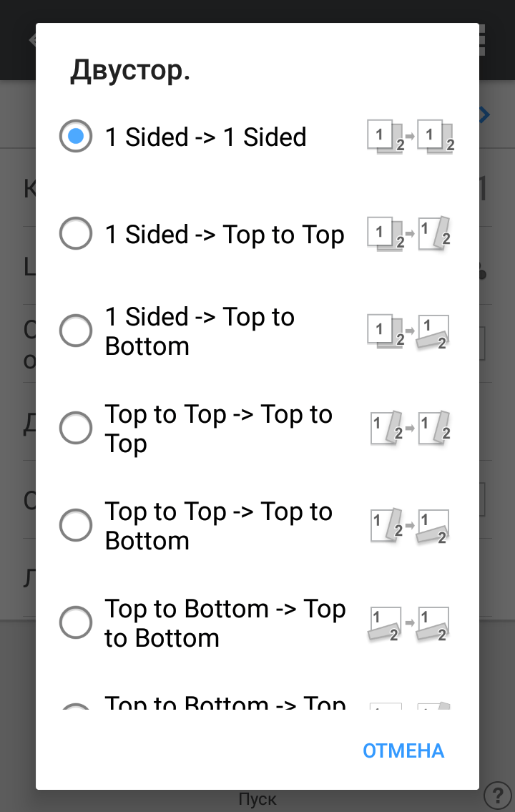Screen dimensions: 515x812
Task: Click the 'Top to Top -> Top to Bottom' label text
Action: coord(218,526)
